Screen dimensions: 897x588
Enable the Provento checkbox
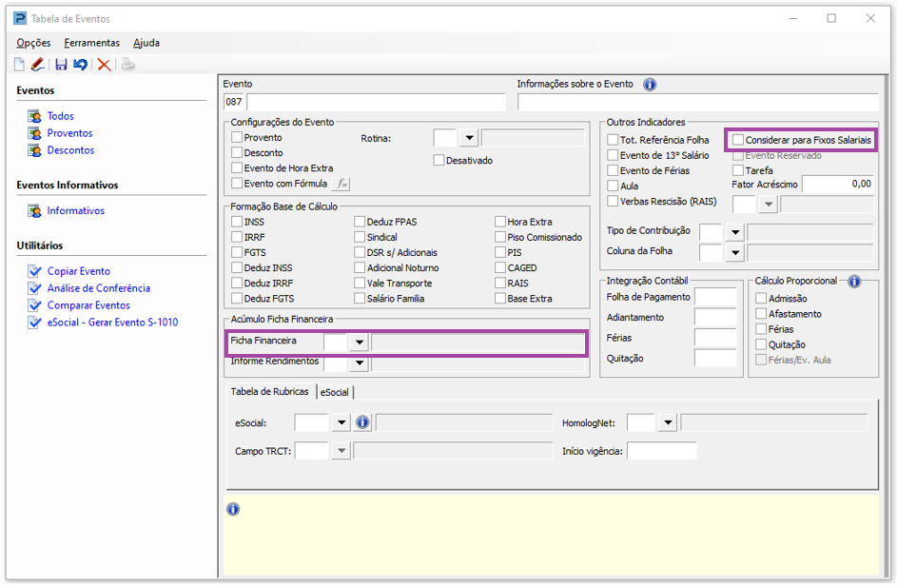click(x=238, y=138)
